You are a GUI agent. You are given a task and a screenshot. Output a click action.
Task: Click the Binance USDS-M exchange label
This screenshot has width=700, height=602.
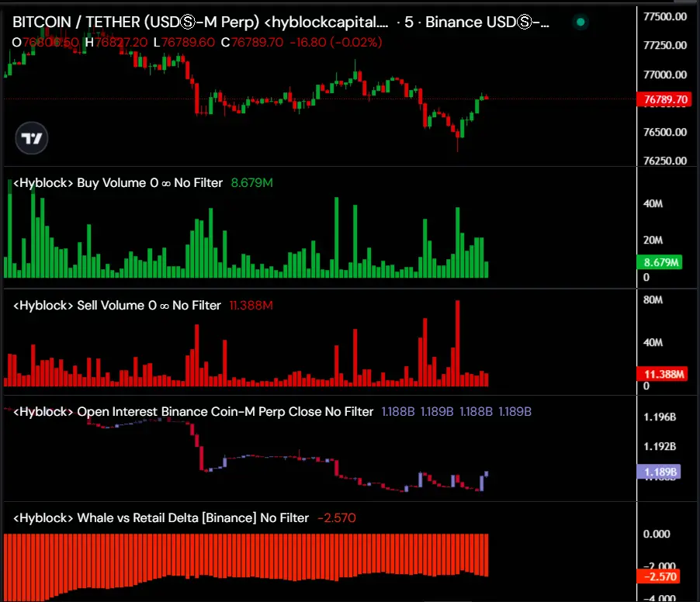tap(487, 22)
